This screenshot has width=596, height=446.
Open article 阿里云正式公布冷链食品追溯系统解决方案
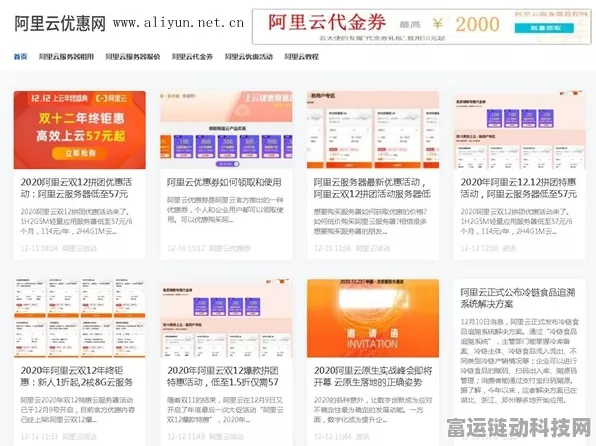click(x=518, y=298)
